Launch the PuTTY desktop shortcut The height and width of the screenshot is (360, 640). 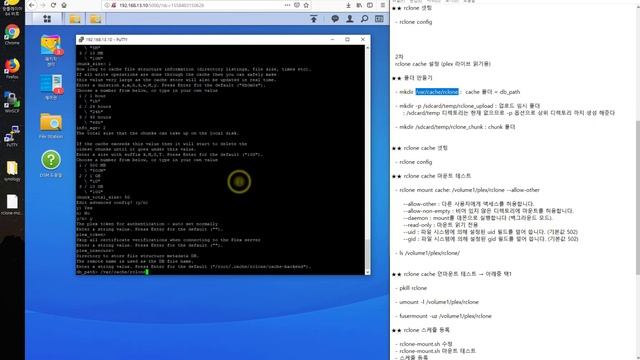tap(12, 136)
